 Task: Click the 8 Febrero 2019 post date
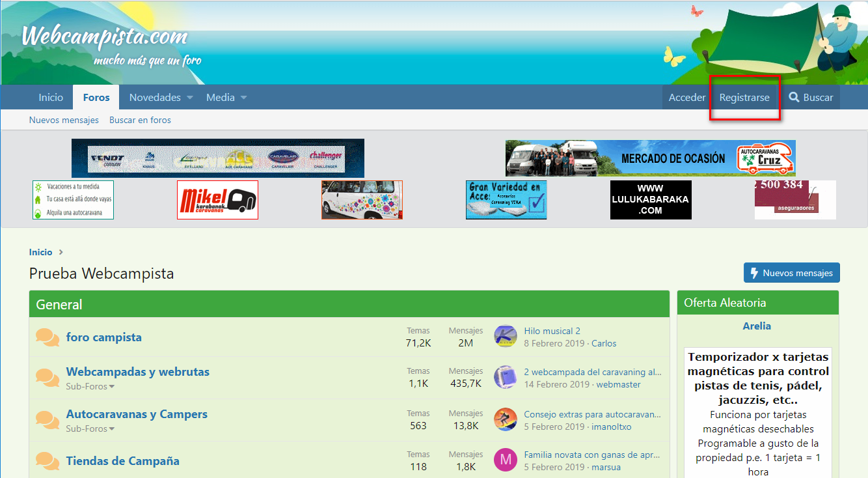coord(554,343)
